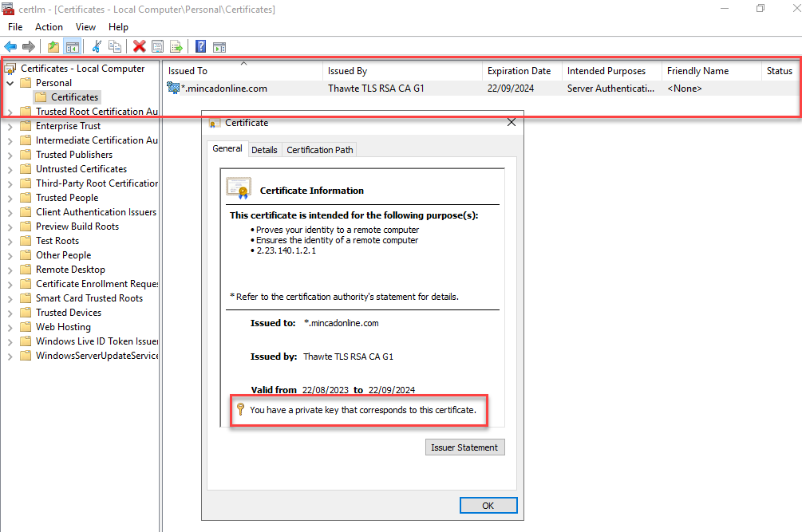The height and width of the screenshot is (532, 802).
Task: Switch to the Details tab
Action: coord(264,148)
